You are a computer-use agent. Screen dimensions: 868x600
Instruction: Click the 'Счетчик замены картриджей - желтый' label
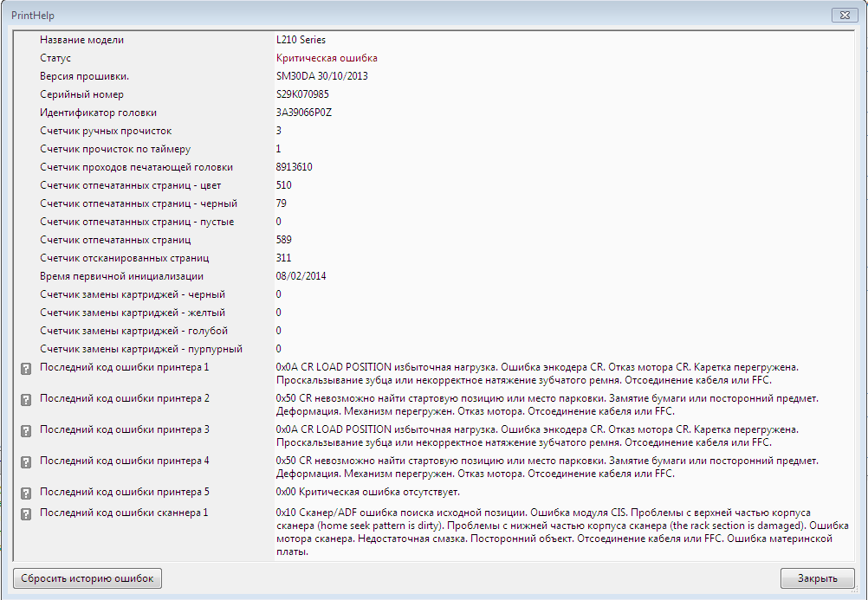[x=133, y=313]
